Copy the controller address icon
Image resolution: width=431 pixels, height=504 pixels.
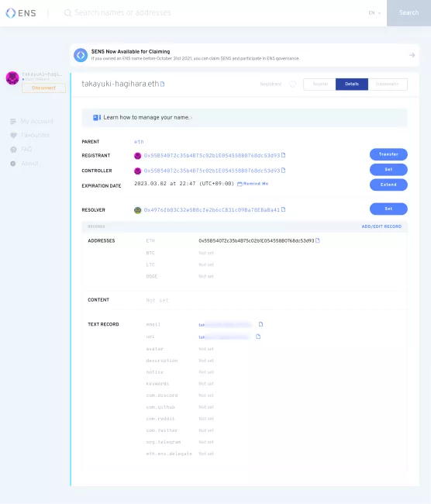pyautogui.click(x=283, y=171)
